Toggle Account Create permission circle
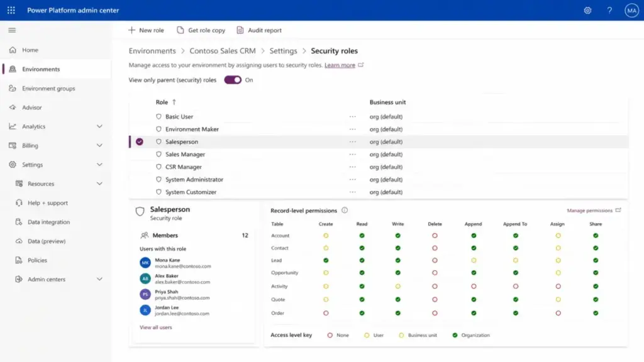The height and width of the screenshot is (362, 644). (326, 236)
